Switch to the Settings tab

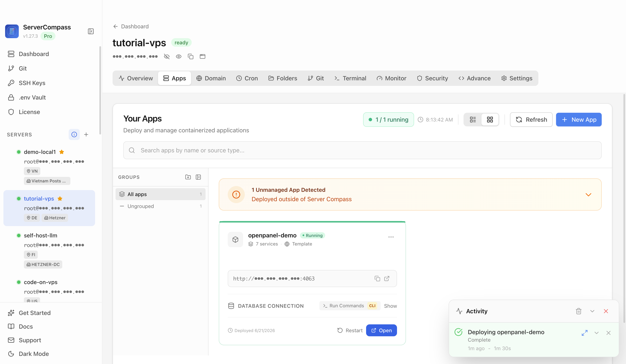[x=517, y=78]
